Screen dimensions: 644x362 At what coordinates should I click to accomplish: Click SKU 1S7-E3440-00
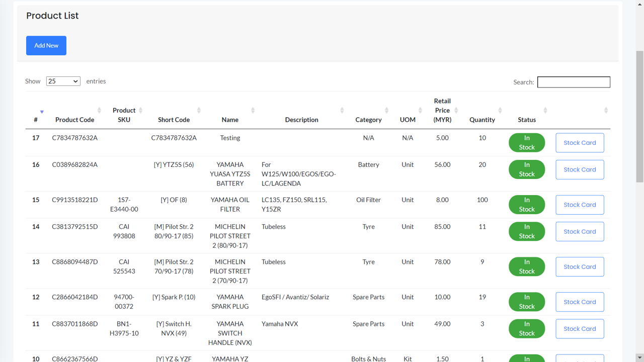pos(124,205)
